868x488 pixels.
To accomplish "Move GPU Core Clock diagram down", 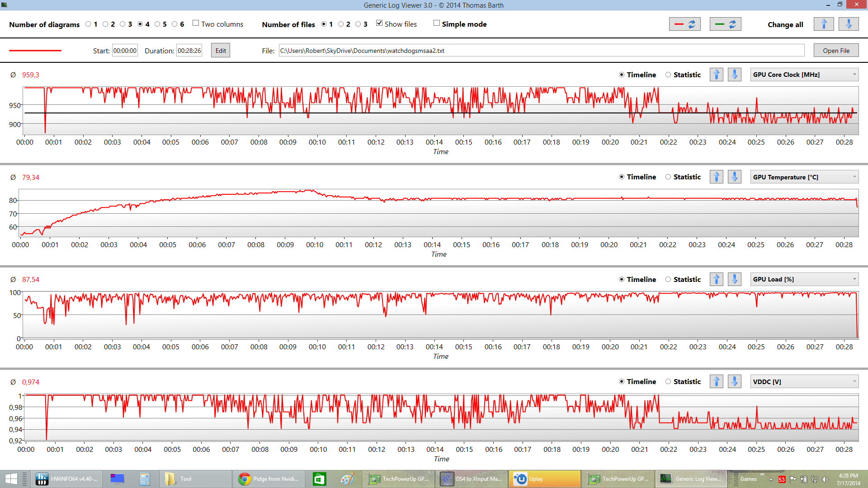I will (x=735, y=75).
